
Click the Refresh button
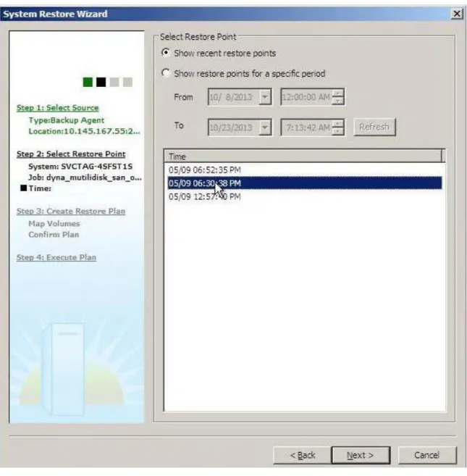[374, 127]
